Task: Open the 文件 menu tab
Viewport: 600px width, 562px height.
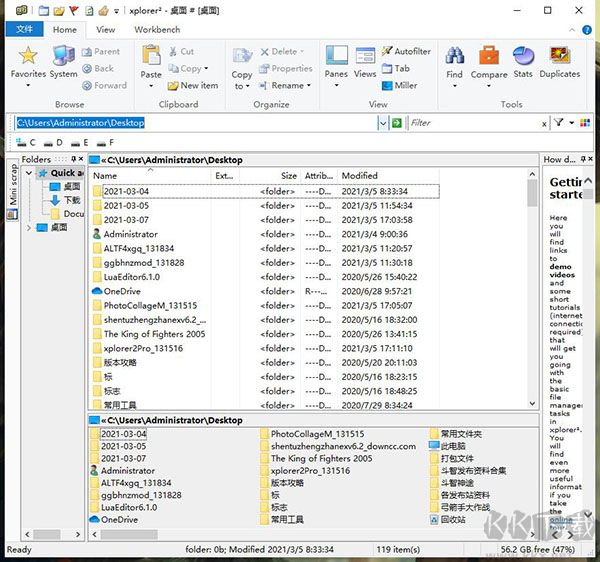Action: (x=24, y=29)
